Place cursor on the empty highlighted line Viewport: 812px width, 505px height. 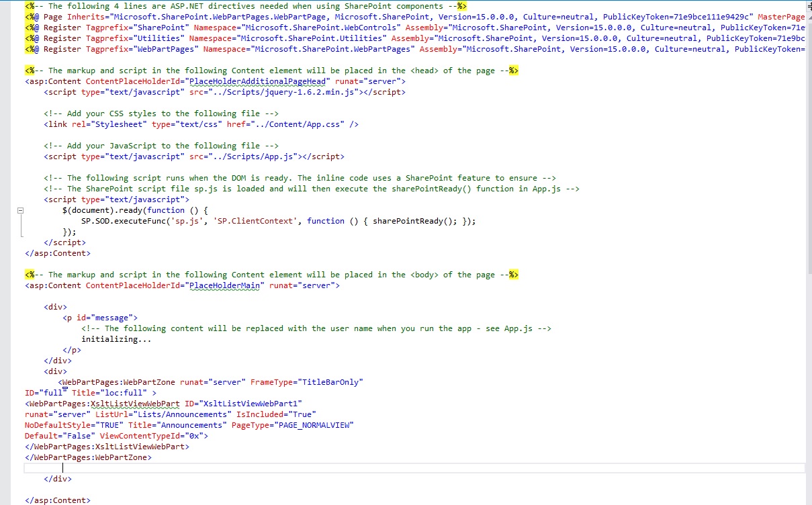pos(414,468)
